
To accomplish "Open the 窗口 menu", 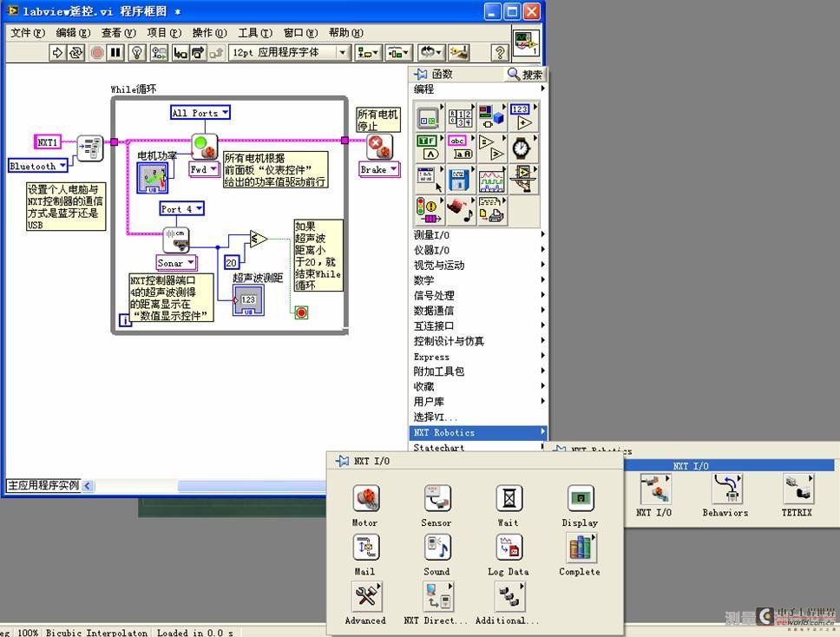I will (300, 33).
